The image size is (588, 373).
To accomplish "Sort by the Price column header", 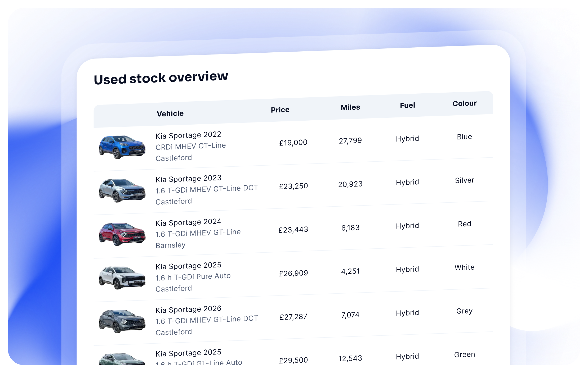I will point(280,110).
